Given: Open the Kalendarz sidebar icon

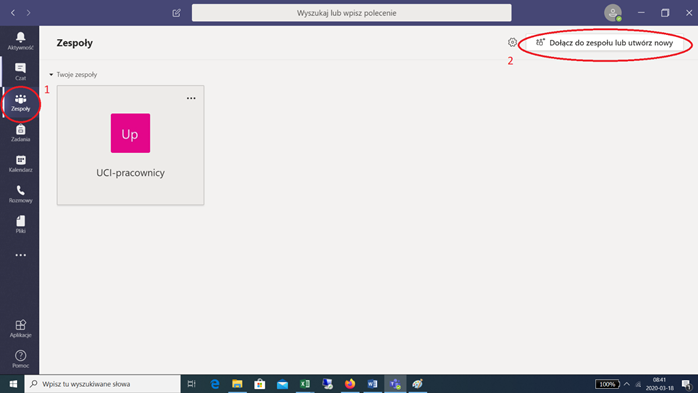Looking at the screenshot, I should [x=20, y=163].
